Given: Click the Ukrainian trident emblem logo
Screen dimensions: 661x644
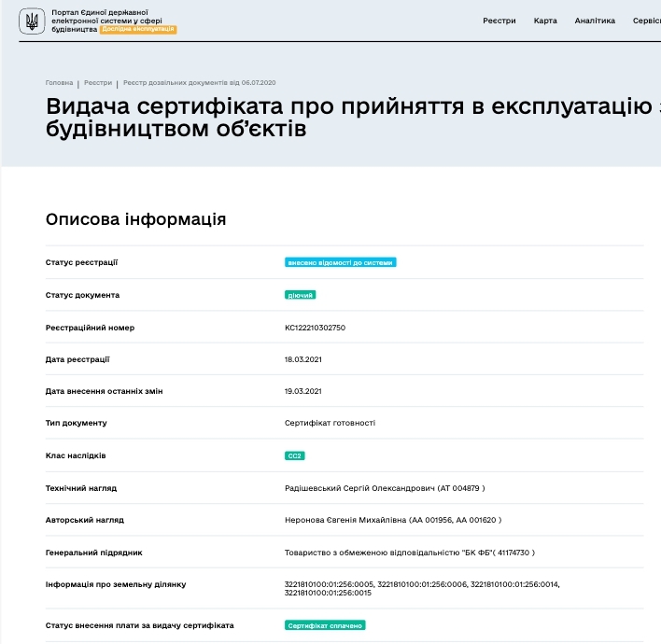Looking at the screenshot, I should point(32,21).
